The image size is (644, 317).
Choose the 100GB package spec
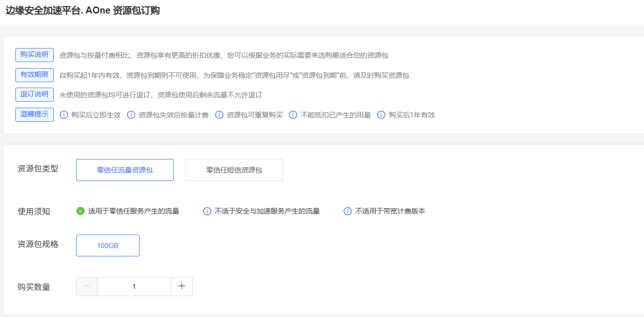click(108, 246)
